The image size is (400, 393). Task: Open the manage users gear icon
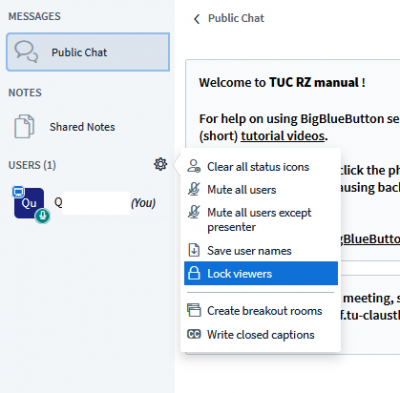[x=160, y=164]
